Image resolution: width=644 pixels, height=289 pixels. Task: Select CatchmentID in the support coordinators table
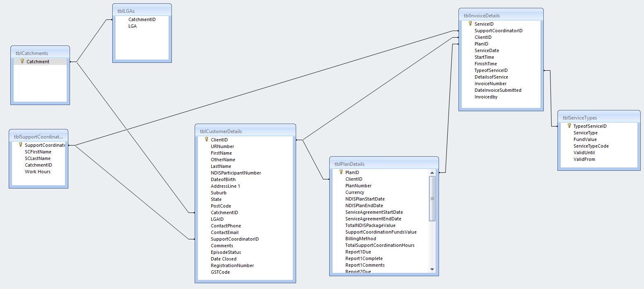tap(39, 165)
